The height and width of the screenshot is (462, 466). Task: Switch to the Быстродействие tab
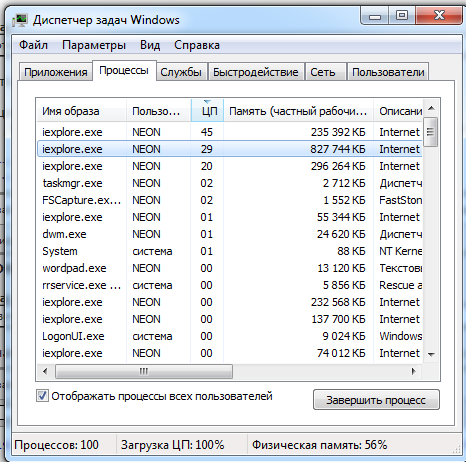point(256,72)
